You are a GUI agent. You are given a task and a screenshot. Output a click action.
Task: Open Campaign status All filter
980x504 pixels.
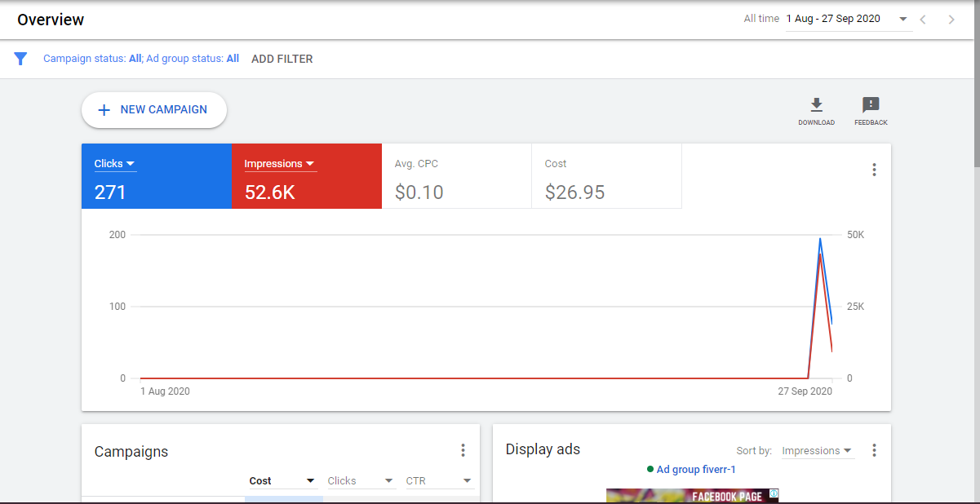(x=135, y=59)
